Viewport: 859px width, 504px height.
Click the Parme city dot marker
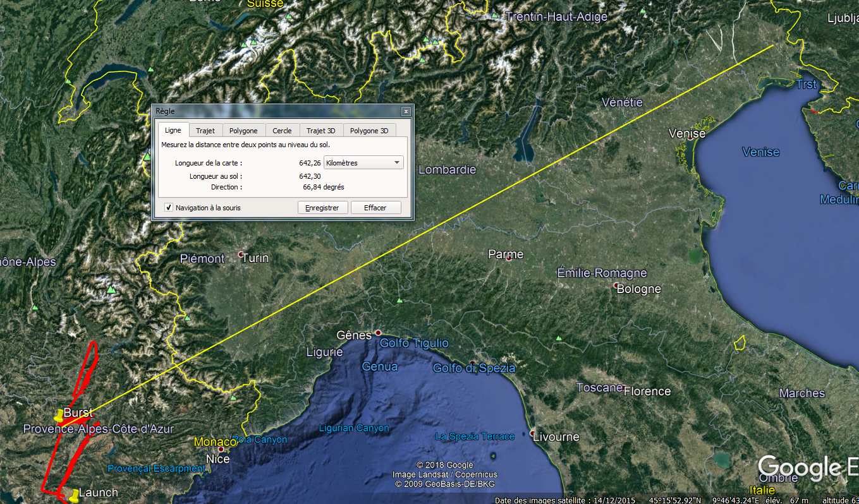pos(508,258)
